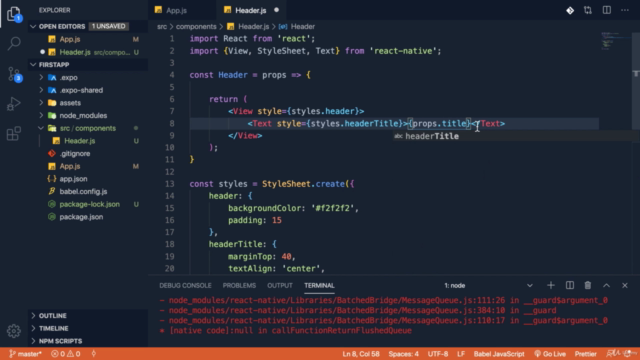Expand the .expo-shared folder
The width and height of the screenshot is (640, 360).
coord(88,90)
